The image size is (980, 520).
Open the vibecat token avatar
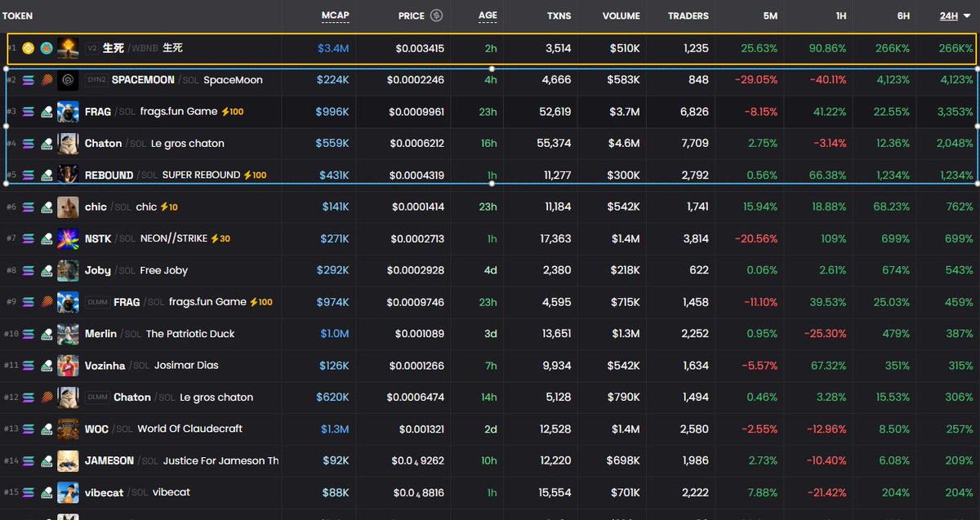(69, 492)
